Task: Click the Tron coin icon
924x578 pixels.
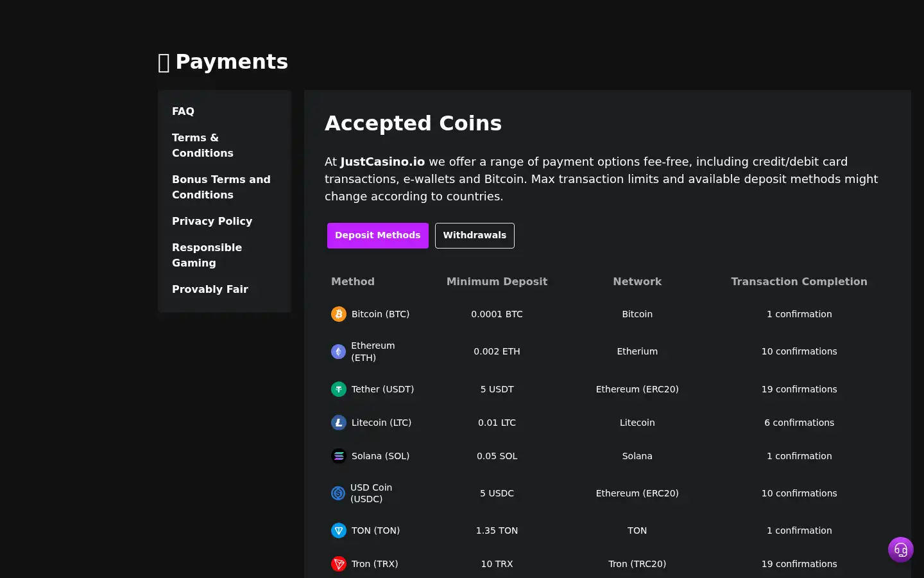Action: point(339,564)
